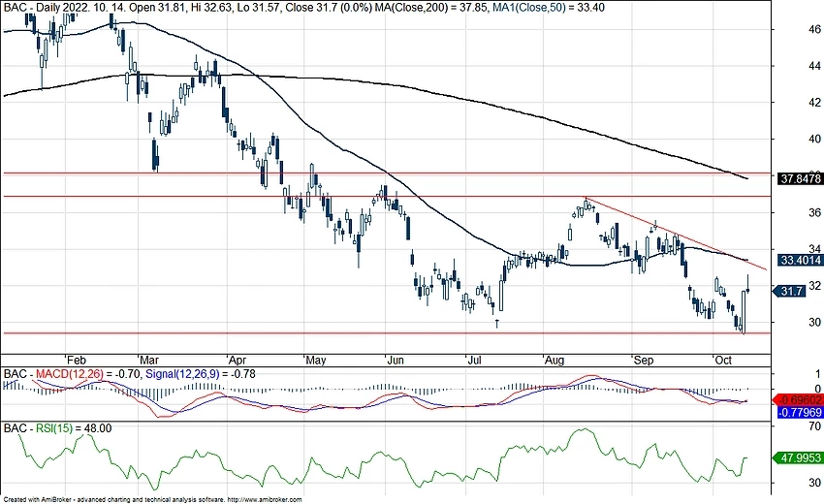Click the red descending trendline from the August high
This screenshot has width=824, height=504.
(677, 234)
